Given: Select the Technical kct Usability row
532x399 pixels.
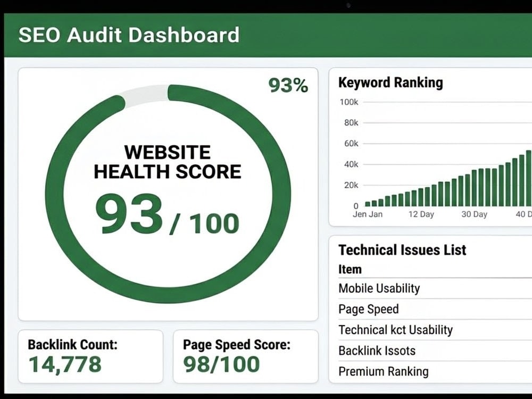Looking at the screenshot, I should (x=435, y=330).
